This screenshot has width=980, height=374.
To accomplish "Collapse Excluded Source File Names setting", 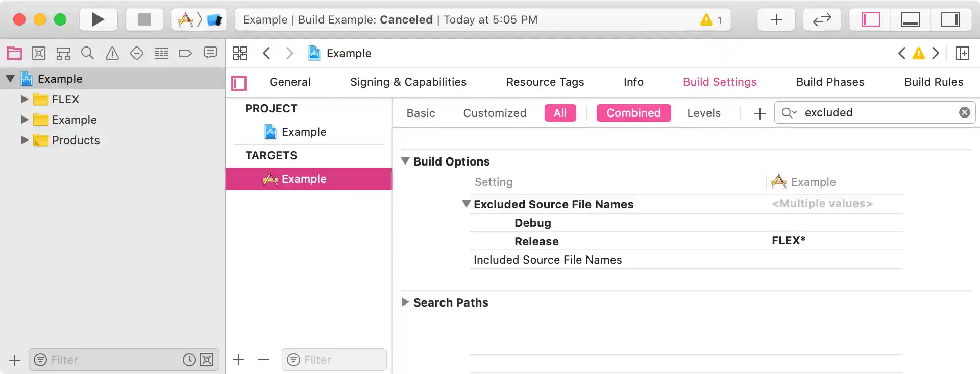I will pyautogui.click(x=466, y=204).
